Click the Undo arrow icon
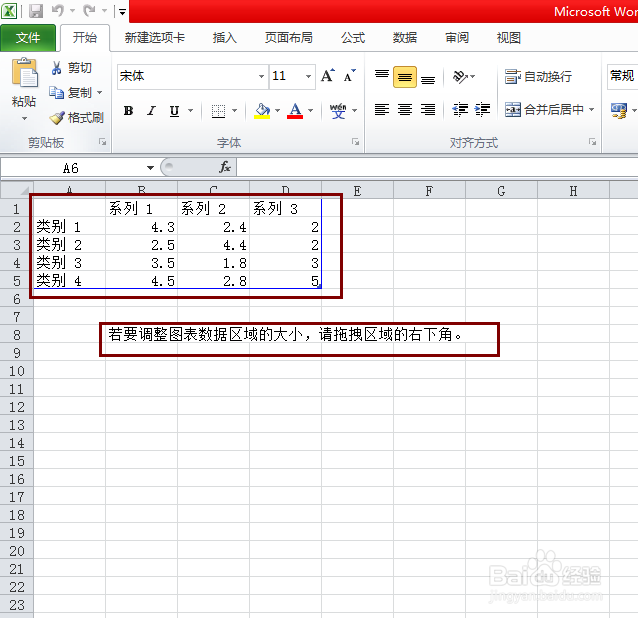Image resolution: width=638 pixels, height=618 pixels. (x=58, y=11)
